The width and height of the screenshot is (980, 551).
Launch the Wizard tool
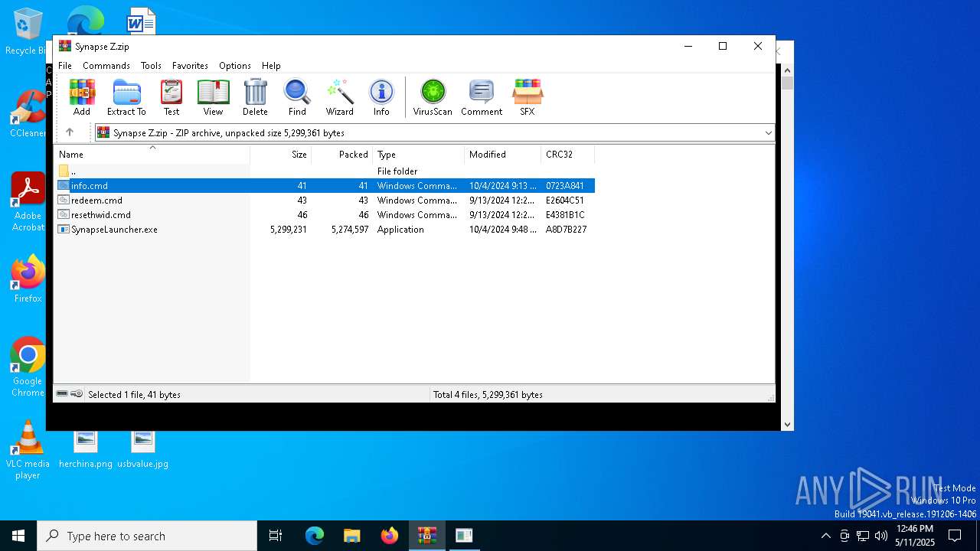(339, 97)
